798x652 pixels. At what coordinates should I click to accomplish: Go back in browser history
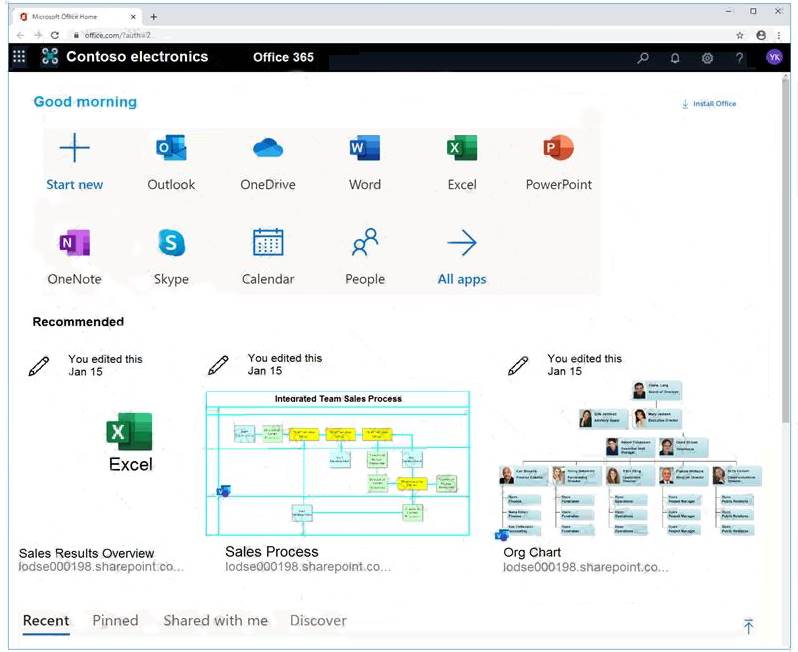20,35
